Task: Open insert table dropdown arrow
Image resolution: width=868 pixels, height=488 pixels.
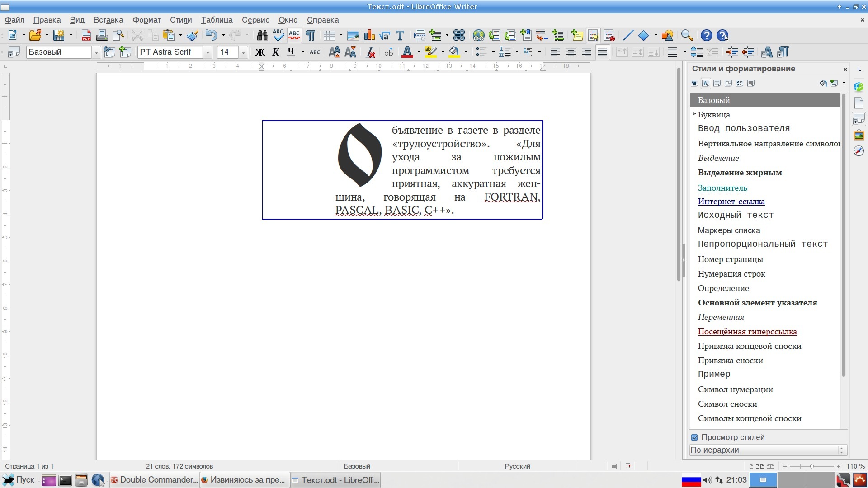Action: click(340, 35)
